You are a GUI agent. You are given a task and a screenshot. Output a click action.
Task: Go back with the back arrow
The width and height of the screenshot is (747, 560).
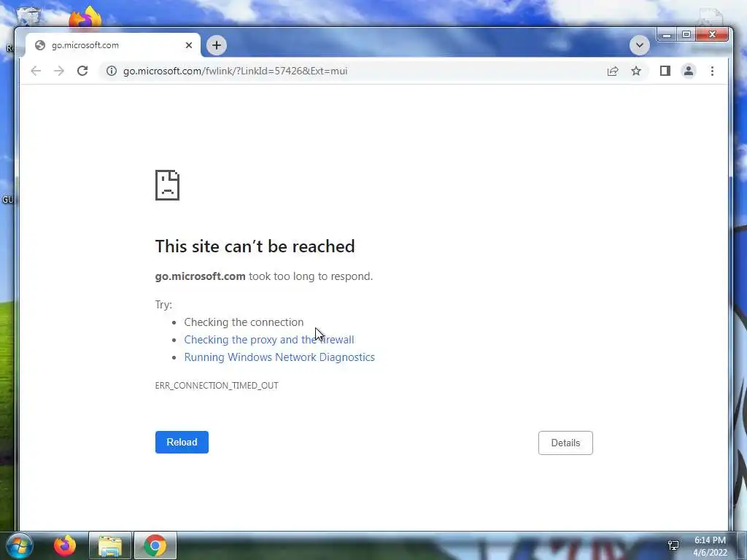tap(36, 71)
